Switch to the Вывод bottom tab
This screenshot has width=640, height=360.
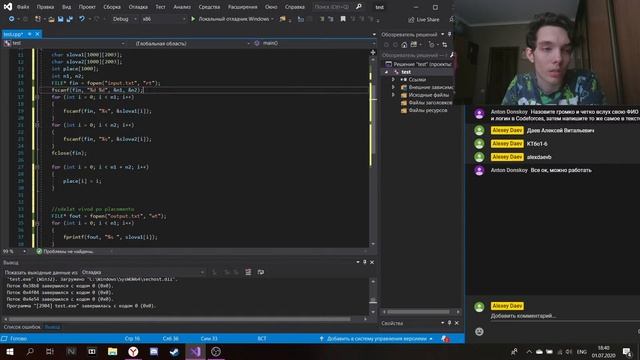pyautogui.click(x=52, y=327)
